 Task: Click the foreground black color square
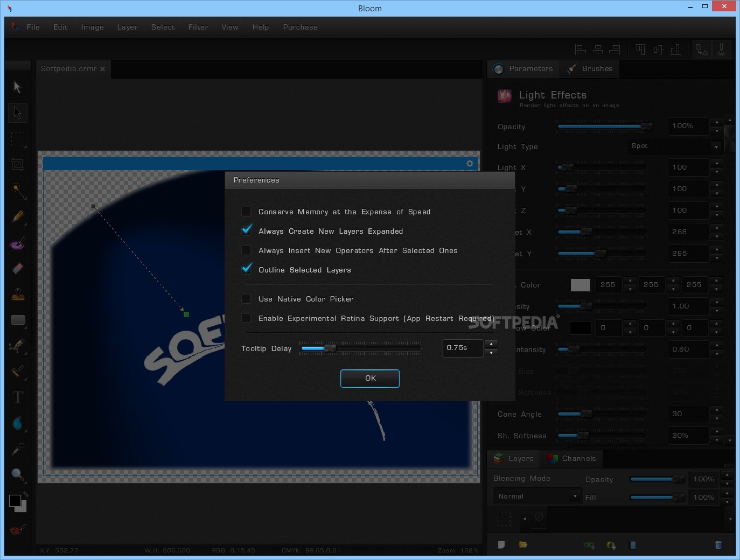(15, 501)
